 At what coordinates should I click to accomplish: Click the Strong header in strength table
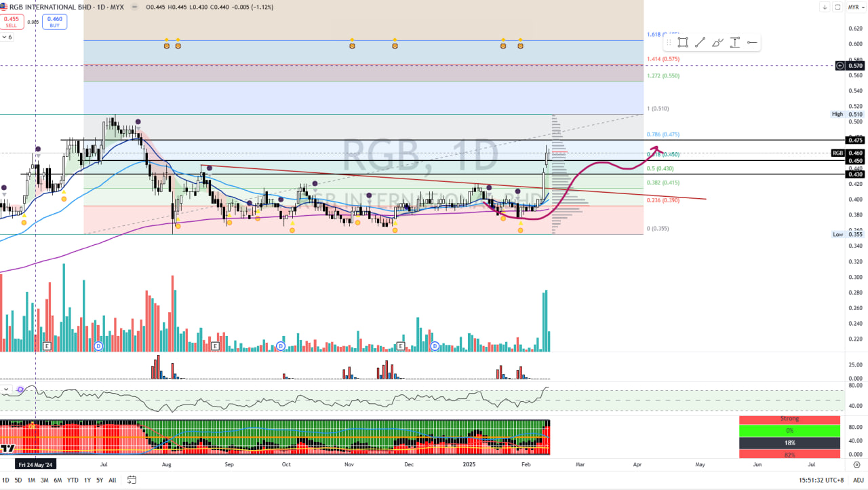click(x=789, y=419)
